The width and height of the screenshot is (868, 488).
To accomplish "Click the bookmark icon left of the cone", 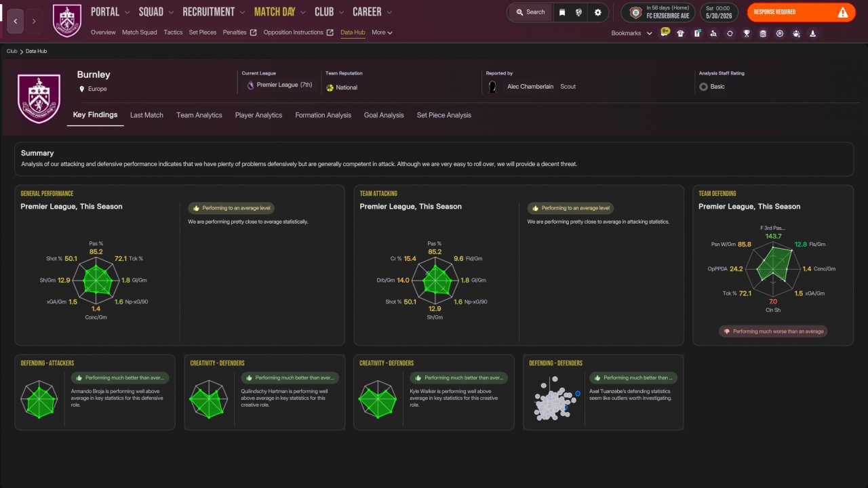I will 796,33.
